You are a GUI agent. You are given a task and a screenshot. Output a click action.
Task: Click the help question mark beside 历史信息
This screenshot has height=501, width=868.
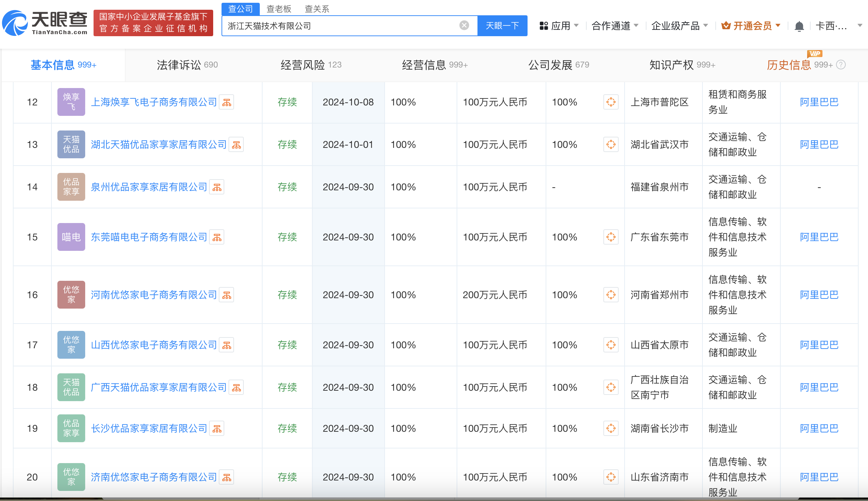pos(841,65)
